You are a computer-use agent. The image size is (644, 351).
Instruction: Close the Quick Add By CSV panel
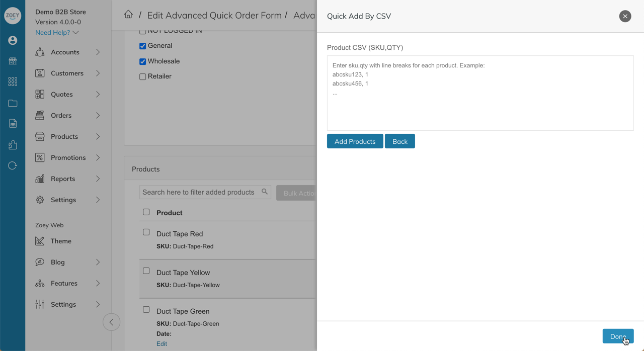click(x=625, y=16)
